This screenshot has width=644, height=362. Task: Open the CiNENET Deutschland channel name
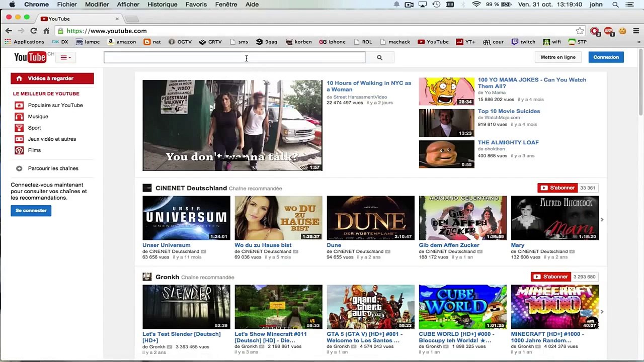tap(191, 188)
